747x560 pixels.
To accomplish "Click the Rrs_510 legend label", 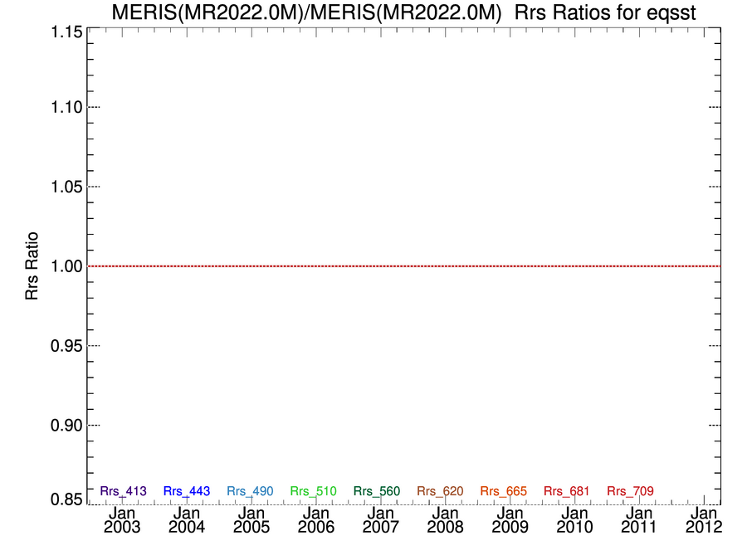I will [314, 491].
